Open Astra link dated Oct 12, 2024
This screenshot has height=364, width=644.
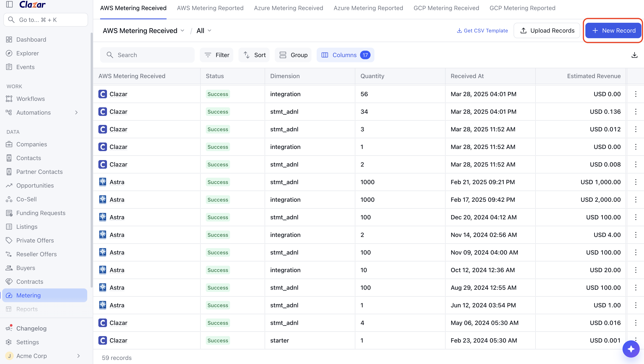[117, 270]
